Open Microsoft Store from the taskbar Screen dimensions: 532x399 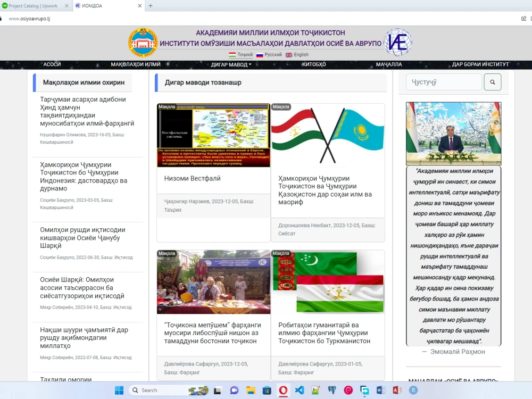click(x=267, y=390)
